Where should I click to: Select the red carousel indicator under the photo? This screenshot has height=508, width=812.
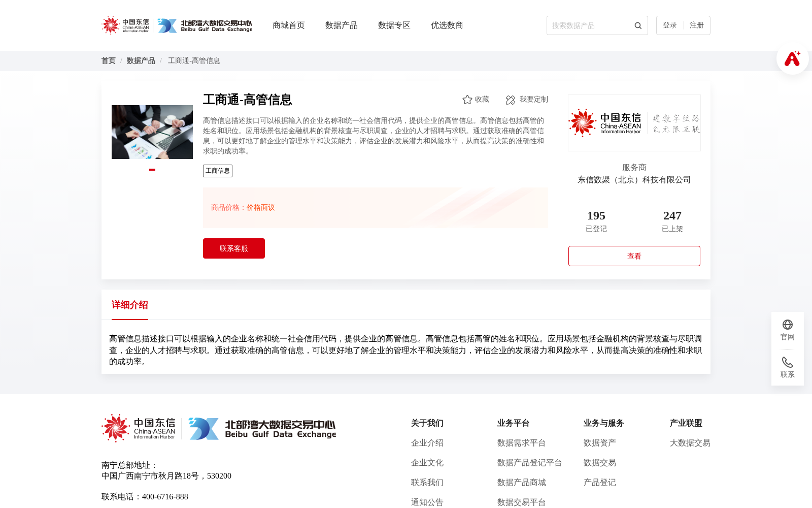152,170
